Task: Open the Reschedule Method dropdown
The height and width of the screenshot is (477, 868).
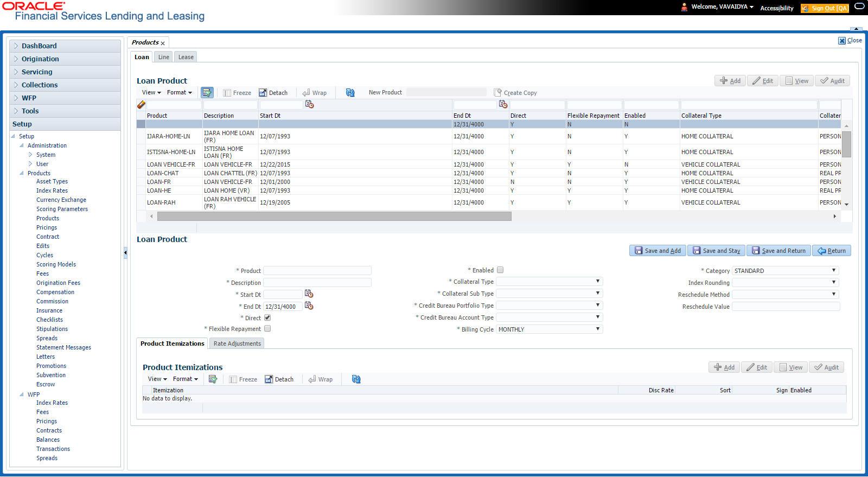Action: click(x=785, y=295)
